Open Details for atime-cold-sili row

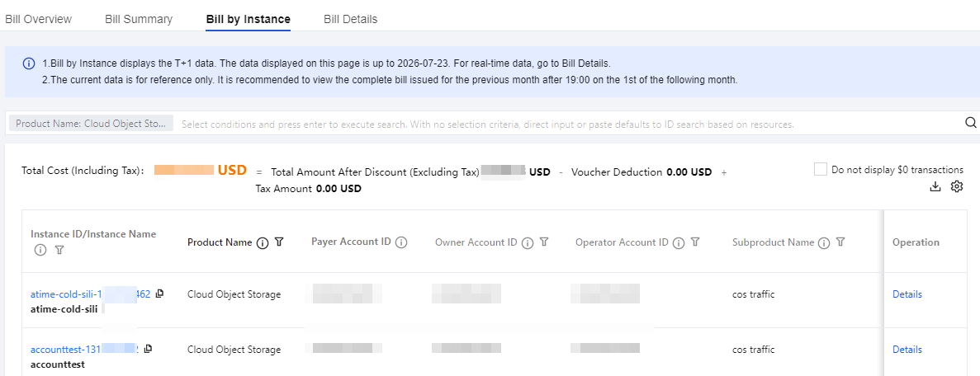click(x=907, y=294)
